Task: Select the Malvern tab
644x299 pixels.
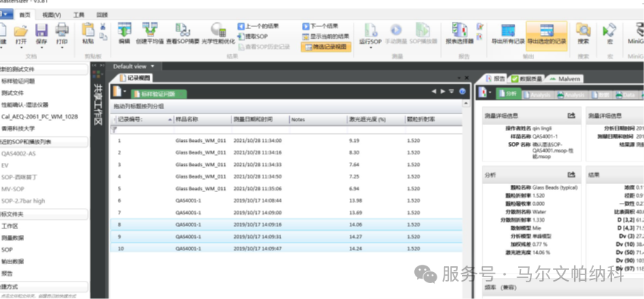Action: click(565, 79)
